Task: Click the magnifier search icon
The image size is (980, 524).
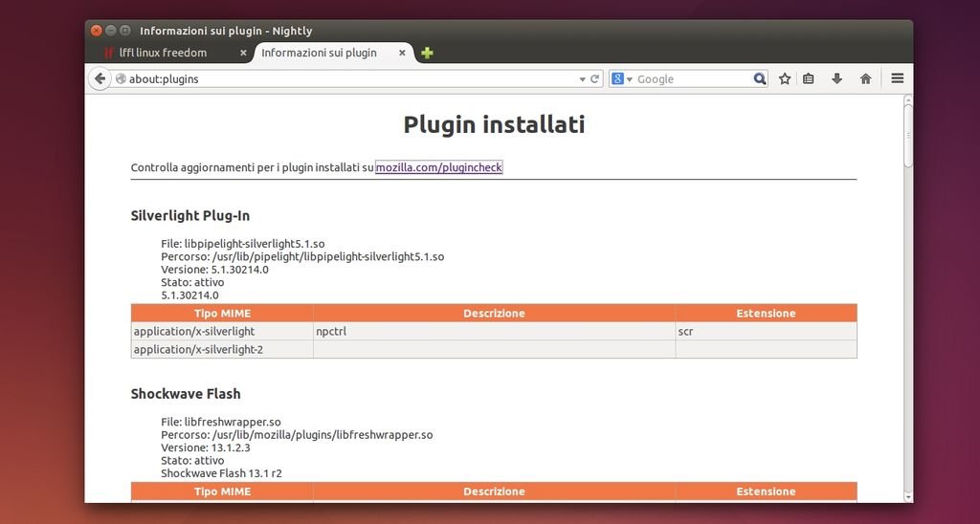Action: (759, 78)
